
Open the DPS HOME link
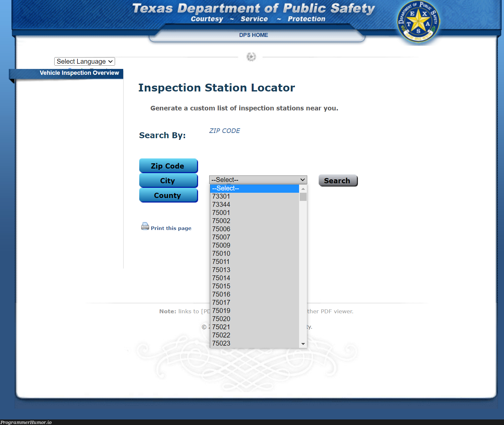point(253,35)
